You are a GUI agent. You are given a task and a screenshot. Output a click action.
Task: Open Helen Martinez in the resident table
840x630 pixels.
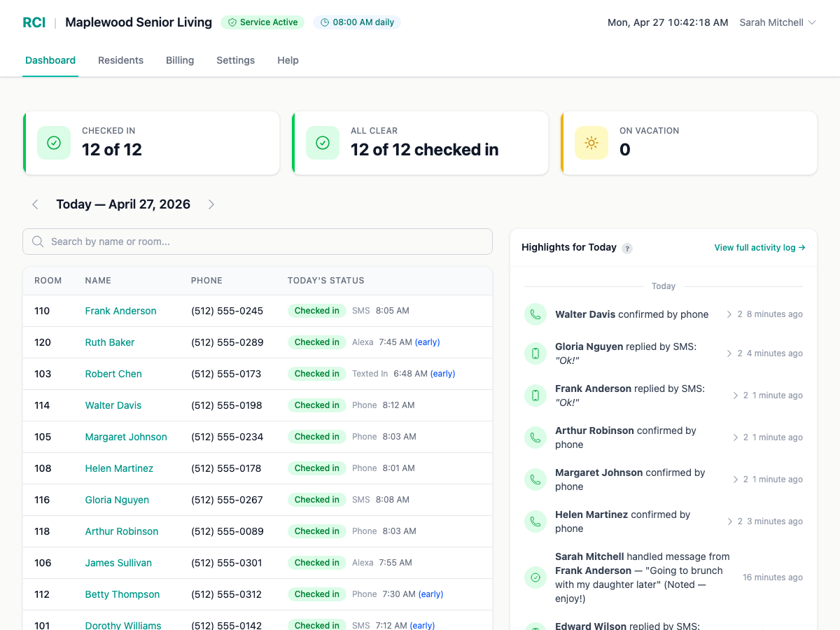pos(119,468)
